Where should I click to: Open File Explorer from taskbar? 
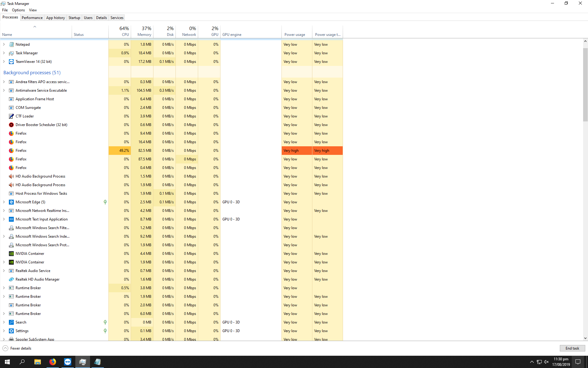click(37, 362)
